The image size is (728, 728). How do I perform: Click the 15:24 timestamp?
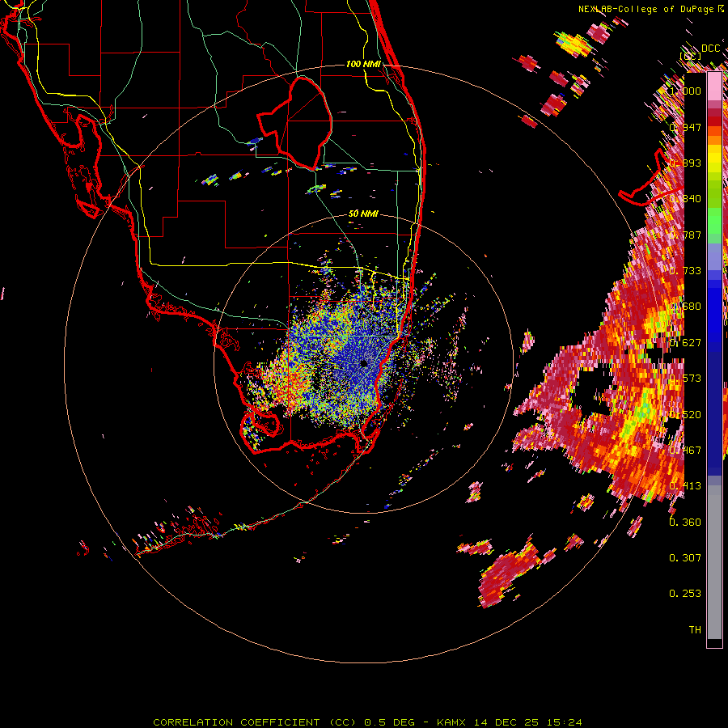click(x=565, y=722)
